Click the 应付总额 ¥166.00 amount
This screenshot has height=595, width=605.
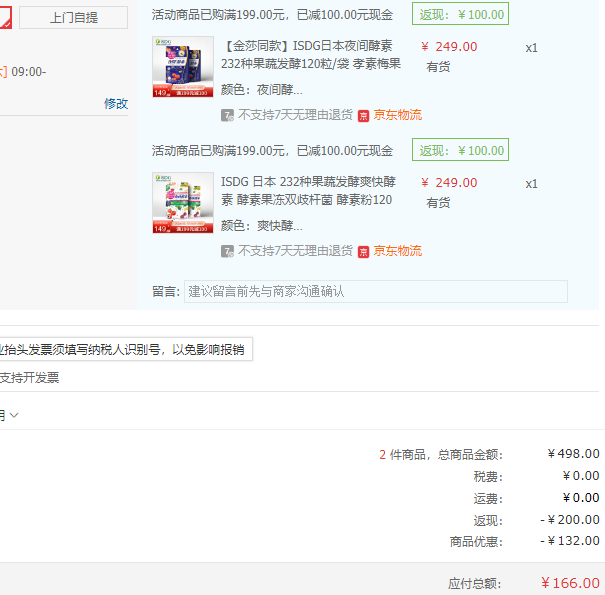570,583
